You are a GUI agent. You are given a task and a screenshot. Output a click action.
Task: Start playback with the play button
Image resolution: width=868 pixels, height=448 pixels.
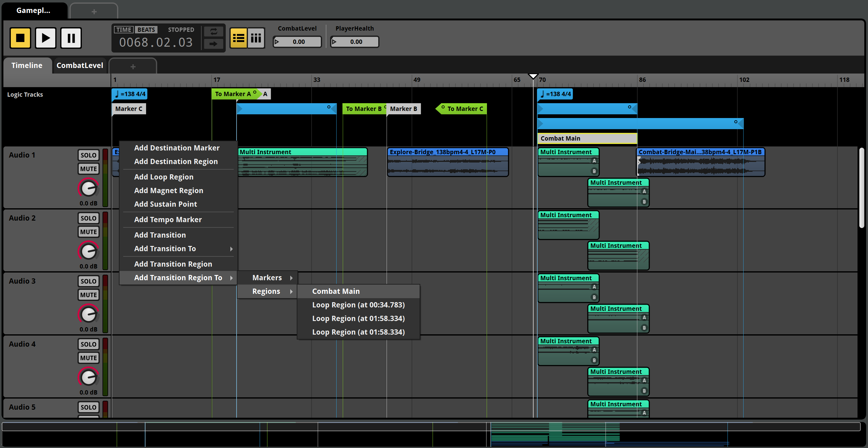45,38
